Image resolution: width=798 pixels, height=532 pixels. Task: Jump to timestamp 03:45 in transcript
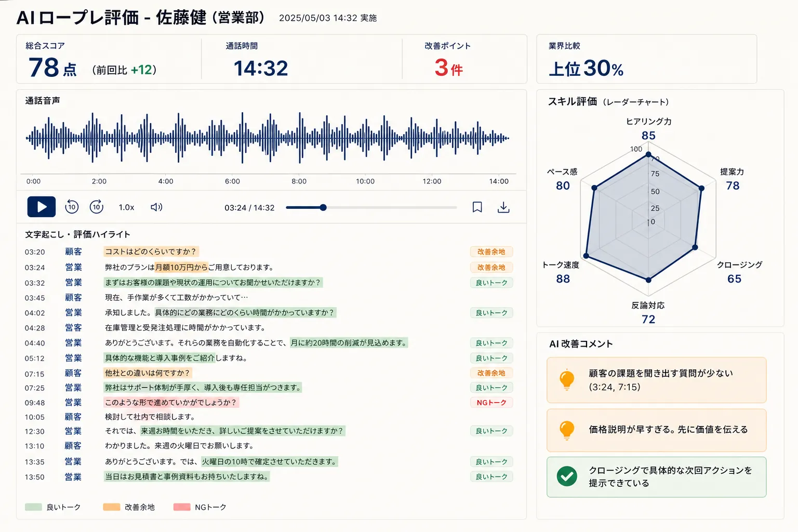click(35, 298)
